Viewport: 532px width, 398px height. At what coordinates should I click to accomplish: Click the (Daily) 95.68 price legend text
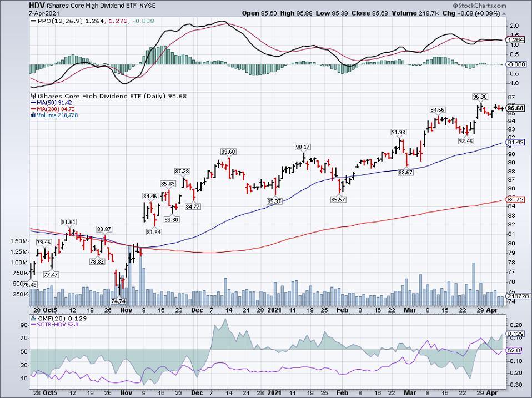(165, 96)
